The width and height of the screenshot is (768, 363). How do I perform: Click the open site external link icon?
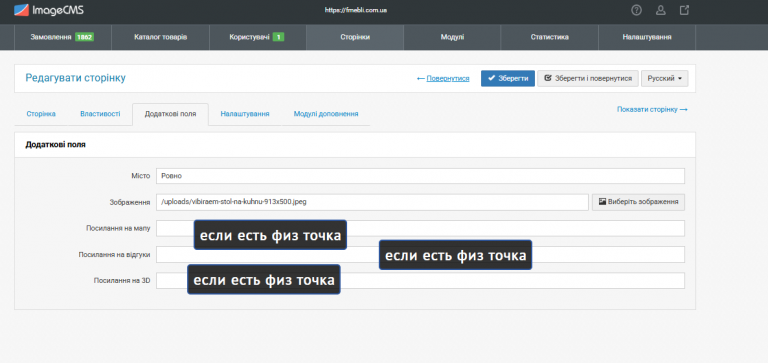coord(685,10)
